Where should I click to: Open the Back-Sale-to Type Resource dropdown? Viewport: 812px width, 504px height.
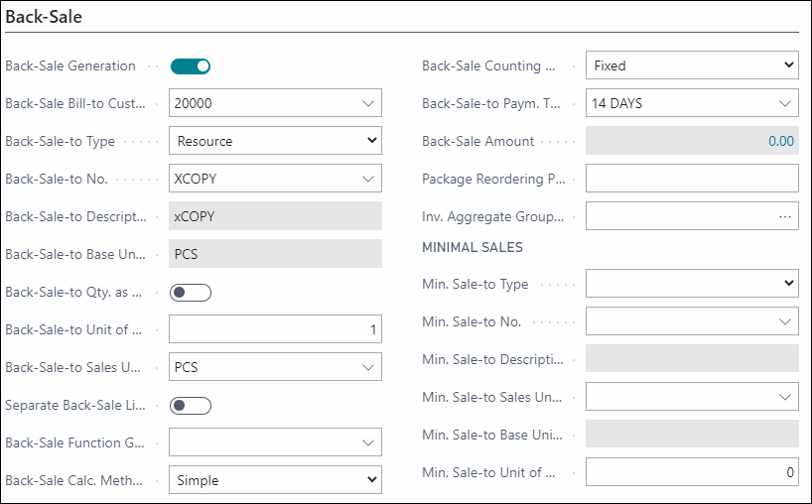pos(275,141)
